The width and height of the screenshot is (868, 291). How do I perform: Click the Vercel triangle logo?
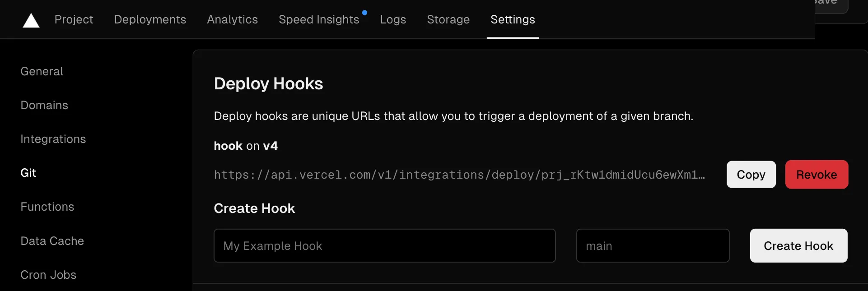pyautogui.click(x=31, y=20)
